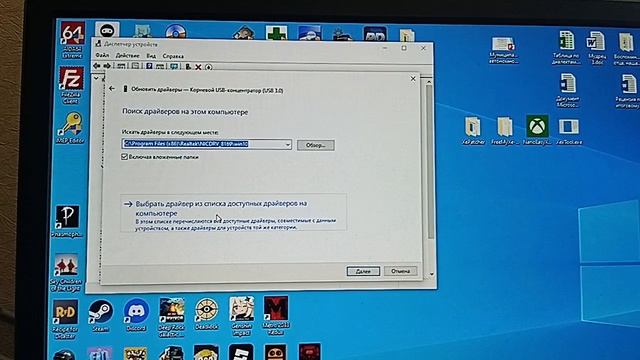The width and height of the screenshot is (640, 360).
Task: Open the Действие menu
Action: [127, 56]
